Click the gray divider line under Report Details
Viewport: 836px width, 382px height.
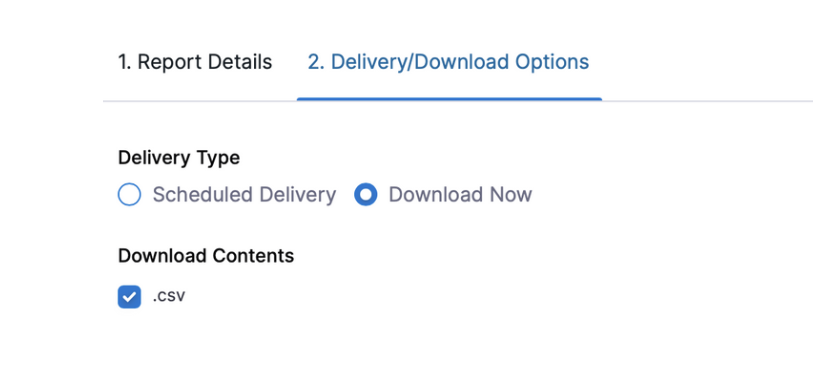[x=200, y=101]
